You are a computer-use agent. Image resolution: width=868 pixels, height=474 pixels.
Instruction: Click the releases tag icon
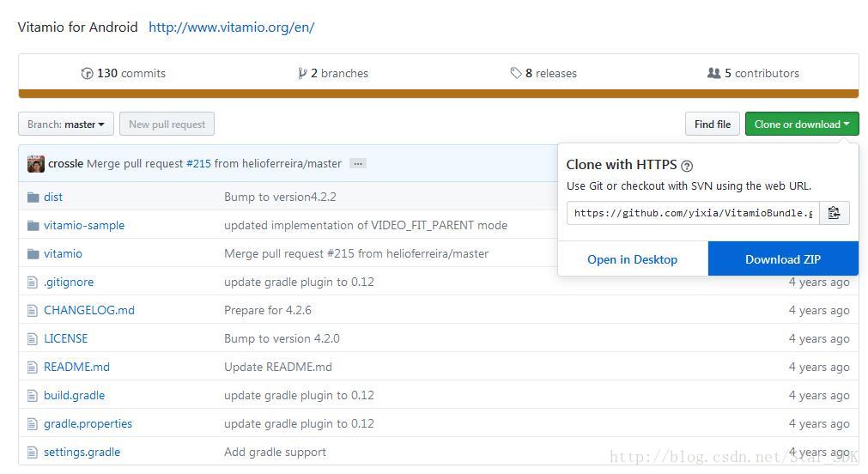[516, 73]
